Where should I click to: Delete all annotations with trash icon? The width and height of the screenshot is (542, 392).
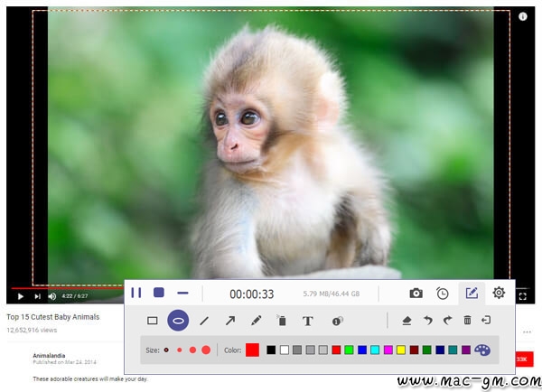[467, 321]
